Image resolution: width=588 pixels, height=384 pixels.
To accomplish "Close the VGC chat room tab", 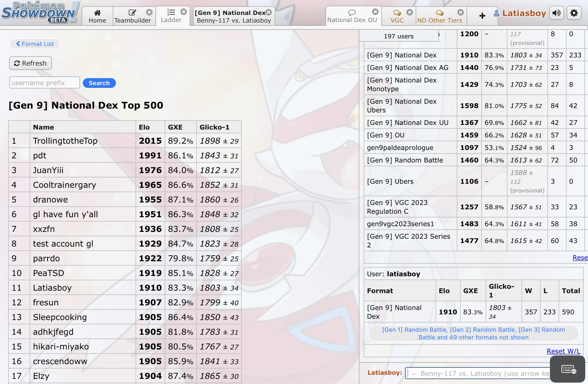I will tap(410, 12).
